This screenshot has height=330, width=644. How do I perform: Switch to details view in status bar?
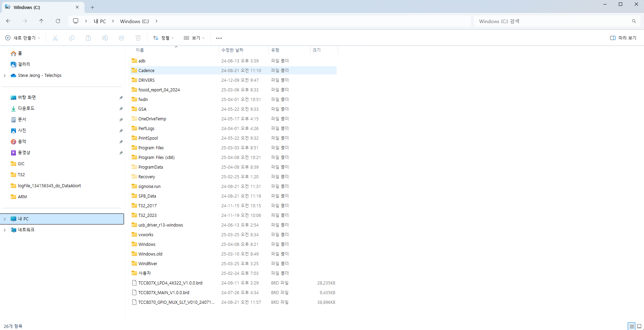[x=632, y=326]
